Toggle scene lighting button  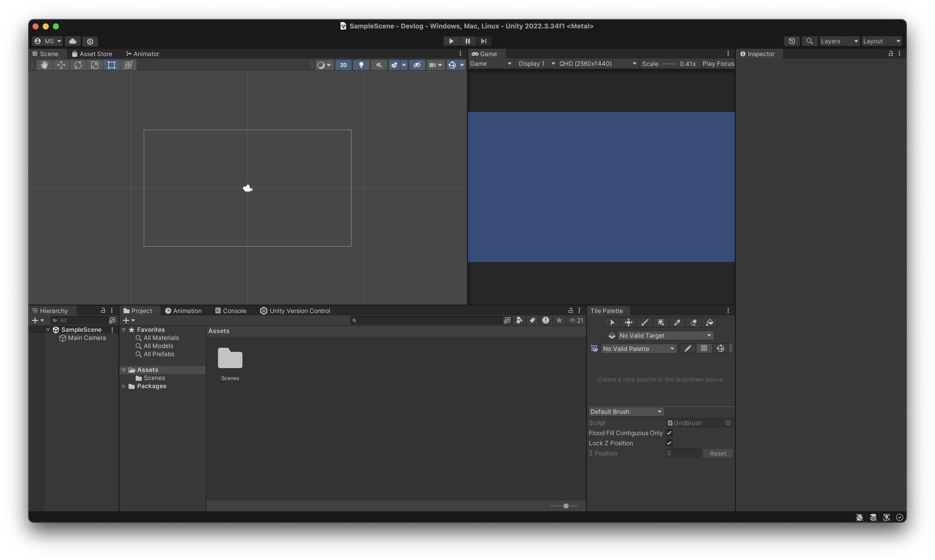[361, 65]
